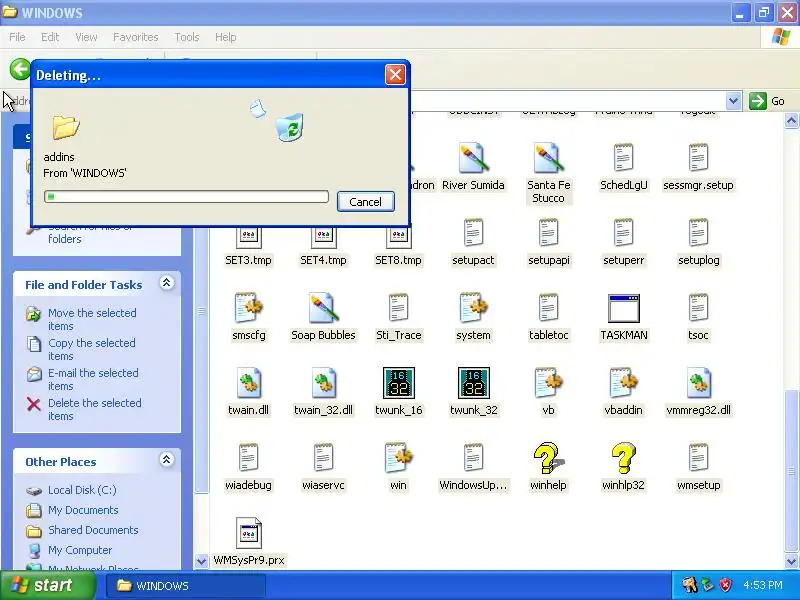Click the green Back arrow button

point(20,69)
